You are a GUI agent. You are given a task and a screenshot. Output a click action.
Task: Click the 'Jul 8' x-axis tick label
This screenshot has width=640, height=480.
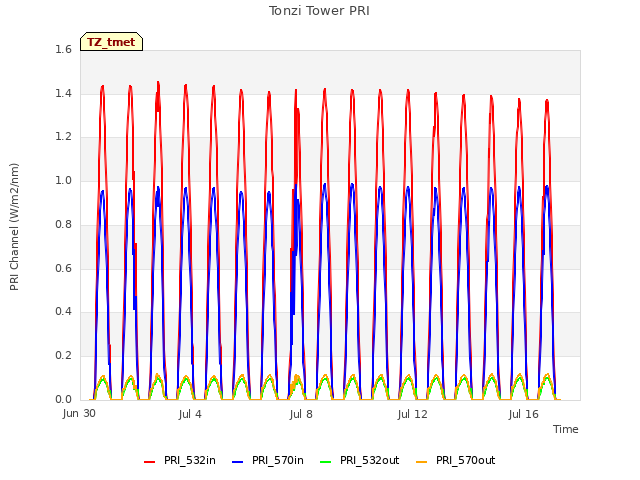click(x=301, y=414)
